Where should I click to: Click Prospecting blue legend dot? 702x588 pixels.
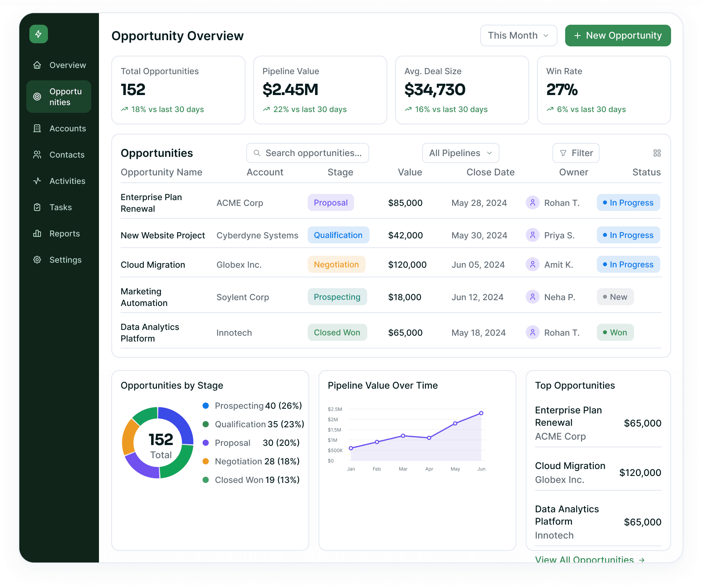[x=206, y=406]
